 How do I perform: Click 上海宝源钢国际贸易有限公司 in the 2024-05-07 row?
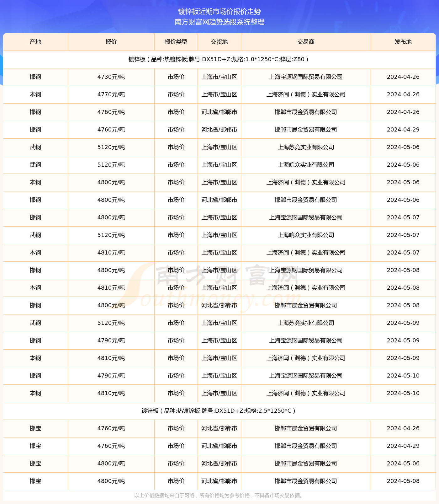click(306, 217)
